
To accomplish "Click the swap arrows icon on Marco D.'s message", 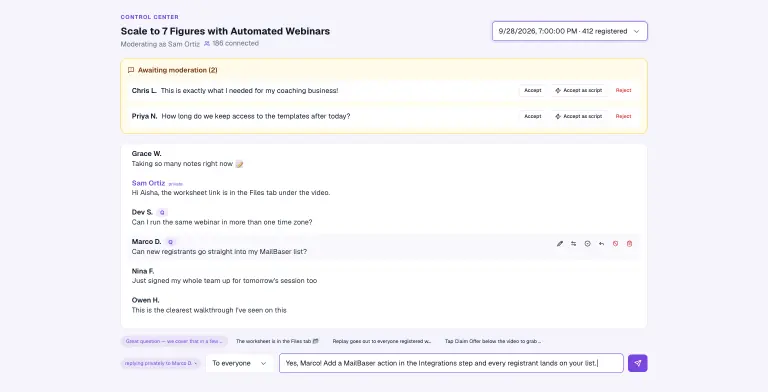I will [574, 244].
